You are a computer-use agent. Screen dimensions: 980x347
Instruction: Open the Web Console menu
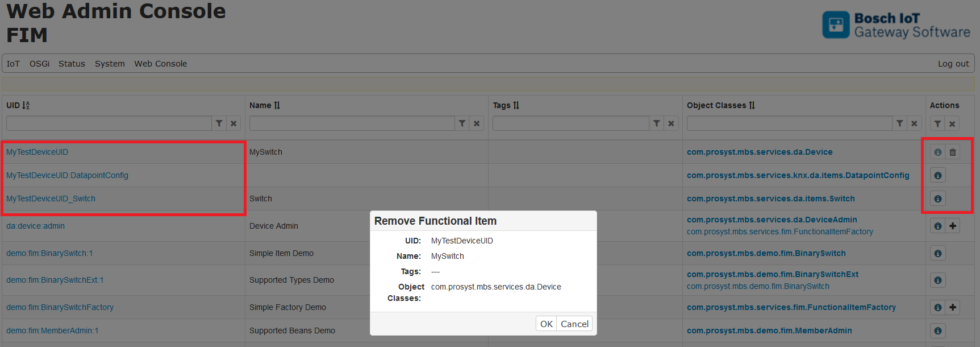[161, 64]
